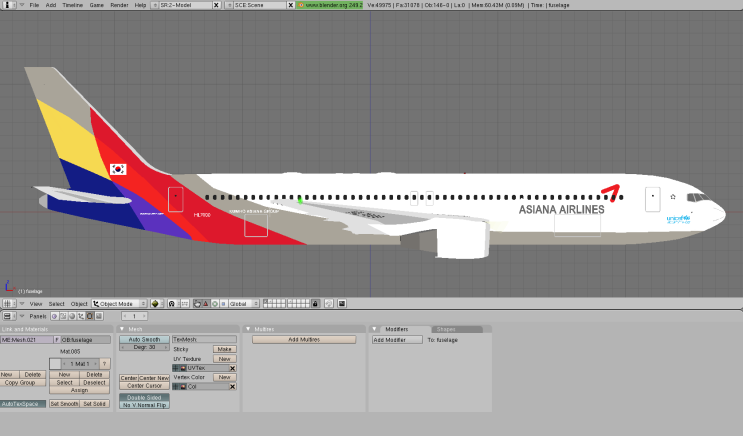Change the 1 Mat 1 material index

80,364
